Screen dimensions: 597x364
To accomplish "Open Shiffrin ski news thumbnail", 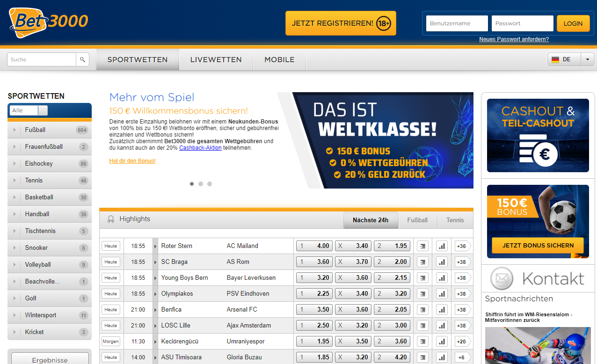I will [538, 345].
